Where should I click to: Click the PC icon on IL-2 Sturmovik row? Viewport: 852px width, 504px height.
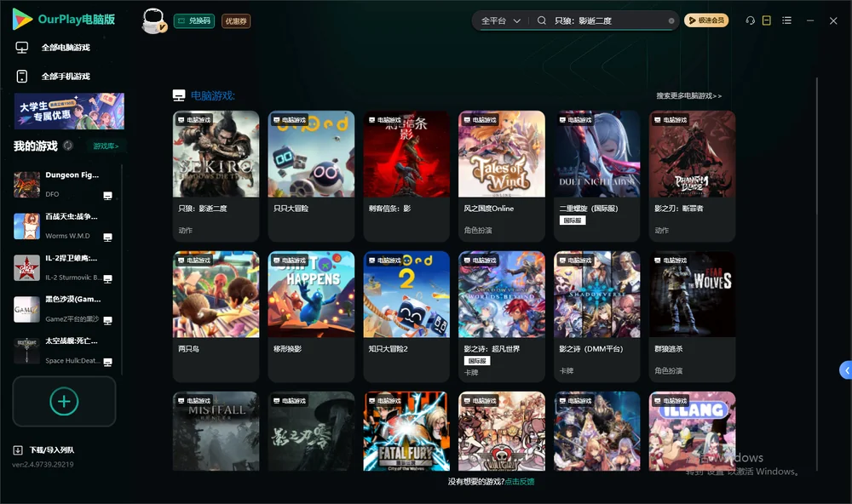[x=107, y=278]
